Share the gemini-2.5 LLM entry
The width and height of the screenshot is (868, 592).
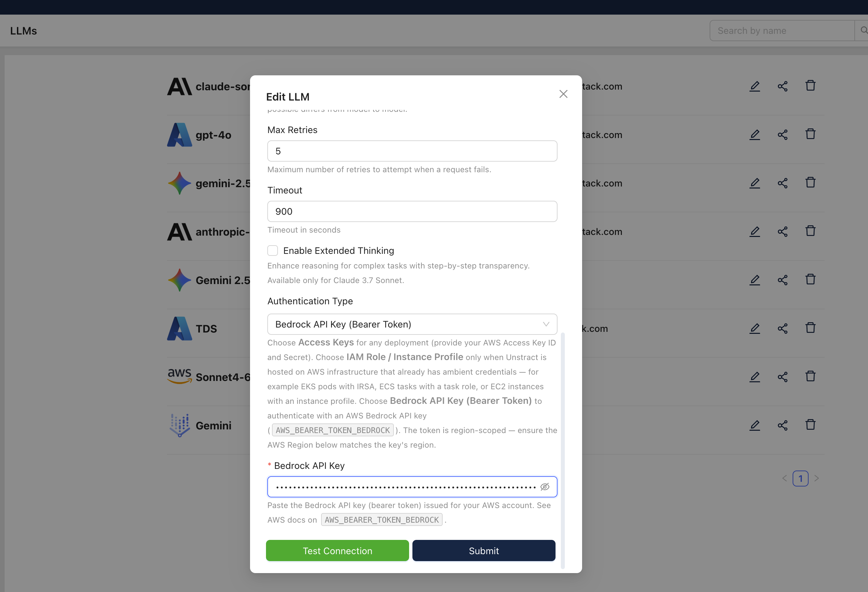[x=782, y=183]
